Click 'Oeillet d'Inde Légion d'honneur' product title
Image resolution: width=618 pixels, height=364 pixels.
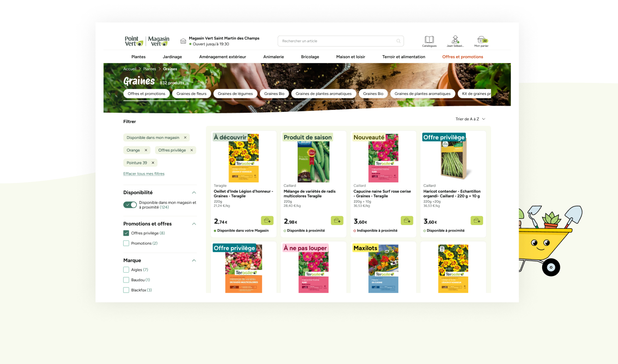[x=243, y=194]
